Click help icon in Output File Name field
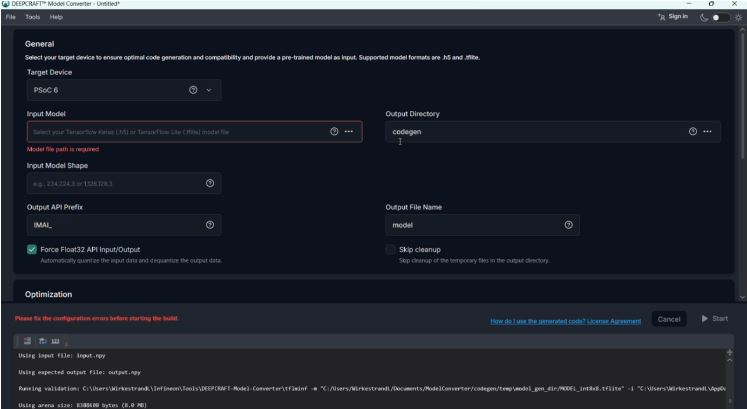Screen dimensions: 747x409 (568, 225)
